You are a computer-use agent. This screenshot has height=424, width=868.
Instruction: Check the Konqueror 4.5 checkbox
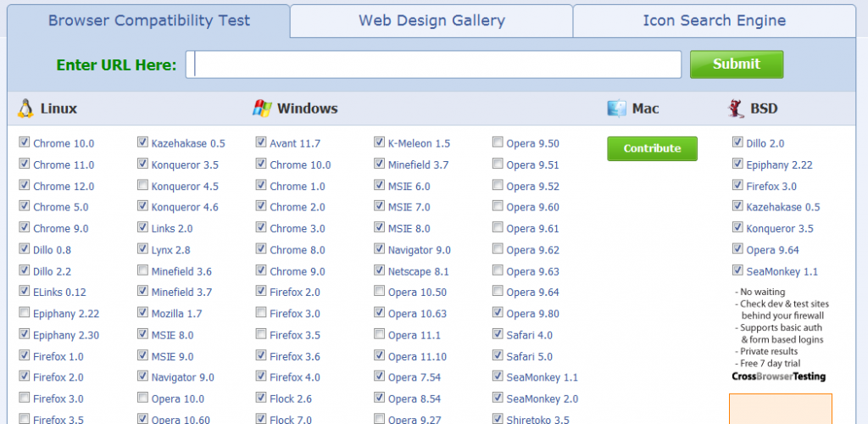142,185
